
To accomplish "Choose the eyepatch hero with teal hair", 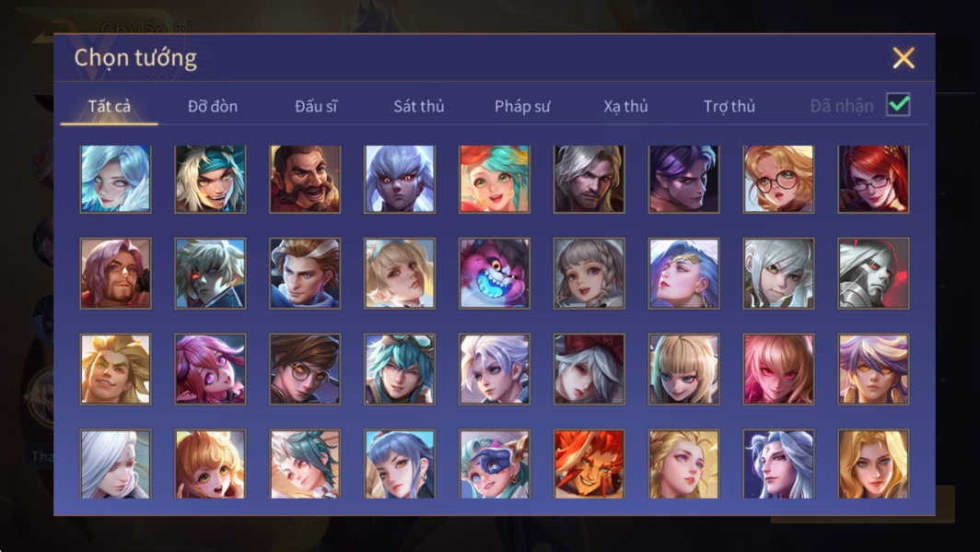I will 495,464.
